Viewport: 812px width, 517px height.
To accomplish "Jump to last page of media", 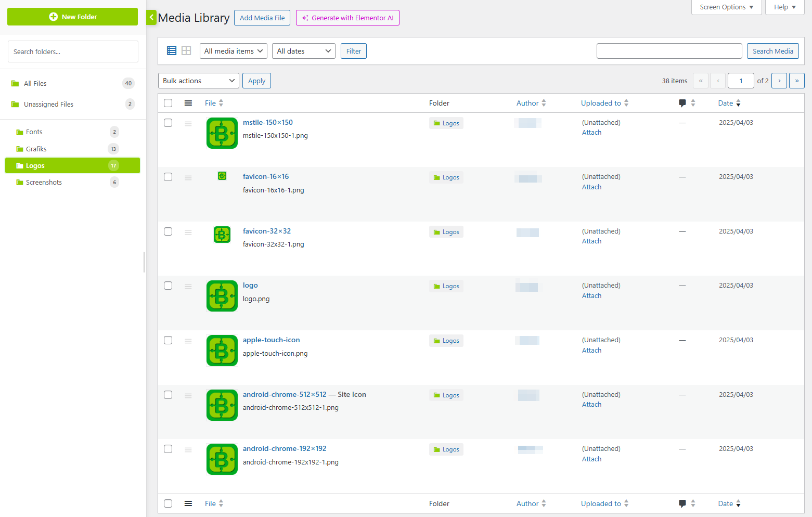I will (796, 81).
